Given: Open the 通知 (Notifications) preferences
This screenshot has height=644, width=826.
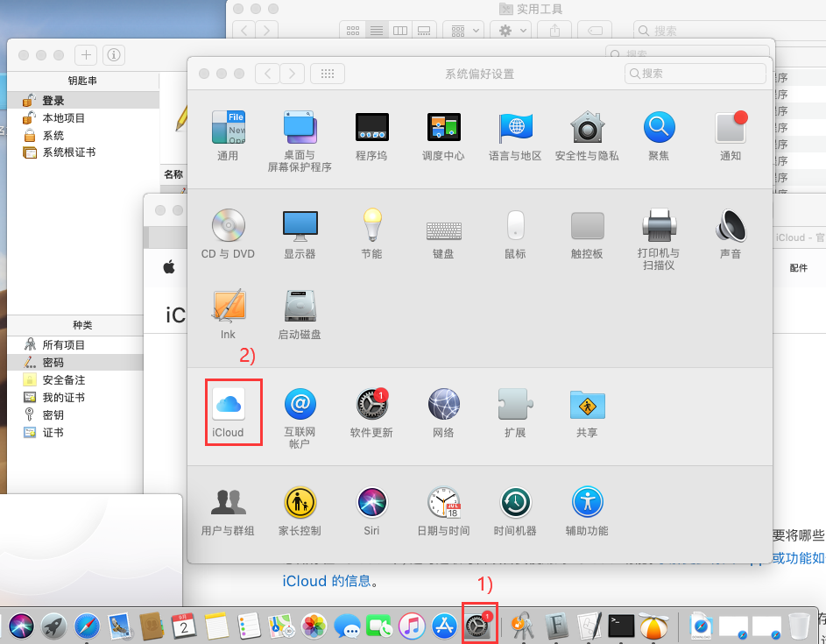Looking at the screenshot, I should click(x=731, y=135).
